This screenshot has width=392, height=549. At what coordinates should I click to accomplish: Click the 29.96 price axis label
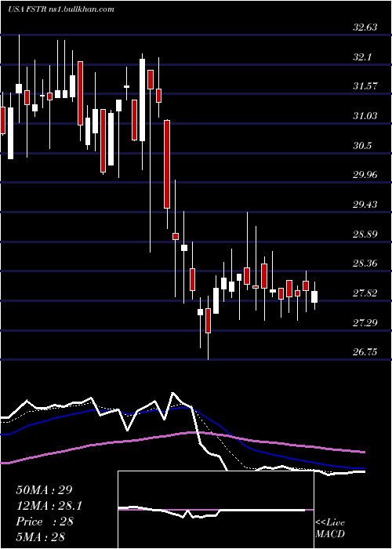point(365,174)
